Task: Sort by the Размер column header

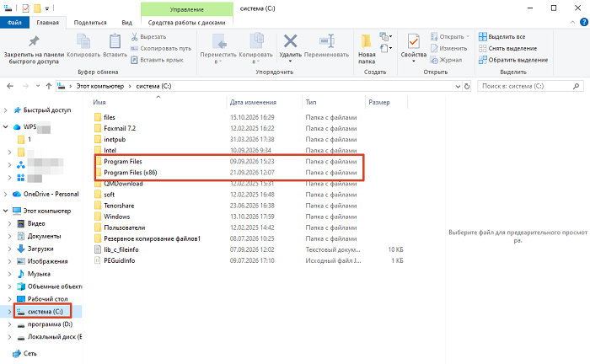Action: tap(379, 102)
